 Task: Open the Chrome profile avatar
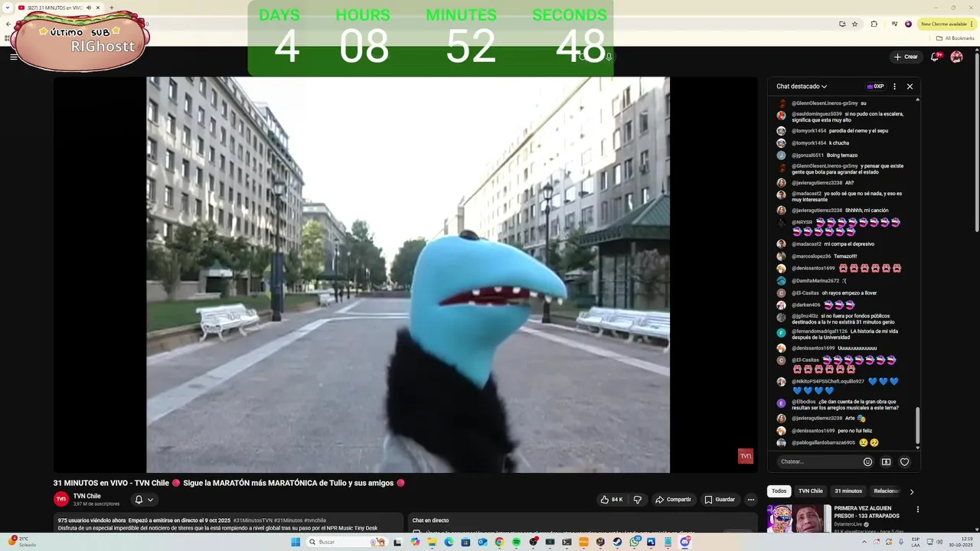(x=909, y=24)
